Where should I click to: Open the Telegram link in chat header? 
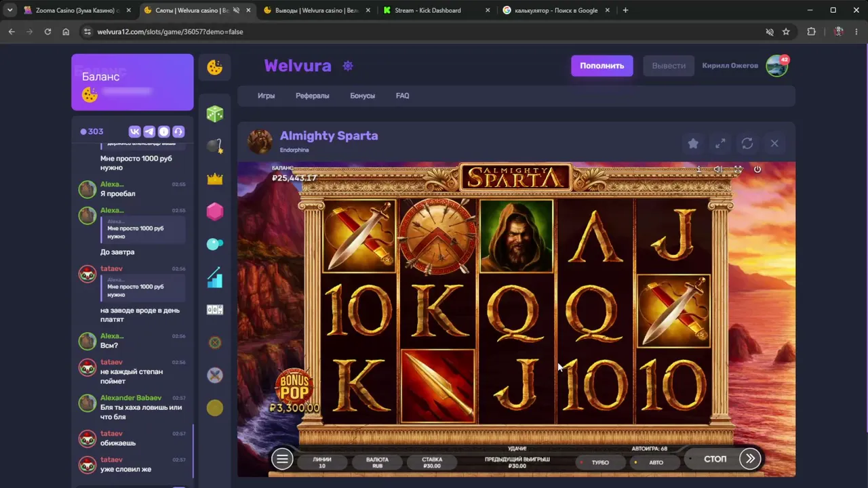pyautogui.click(x=149, y=131)
